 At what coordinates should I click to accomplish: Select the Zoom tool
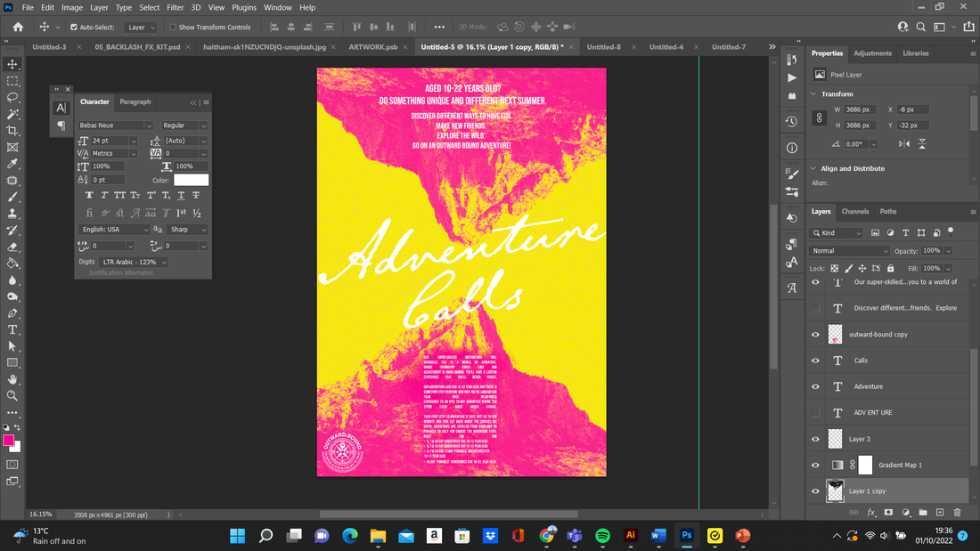tap(12, 396)
